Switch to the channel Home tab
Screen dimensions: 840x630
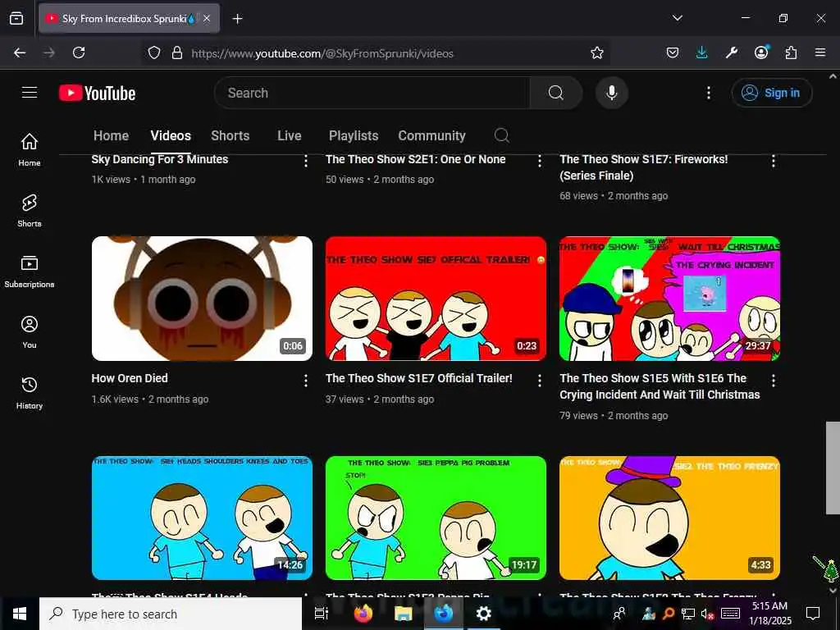point(111,135)
